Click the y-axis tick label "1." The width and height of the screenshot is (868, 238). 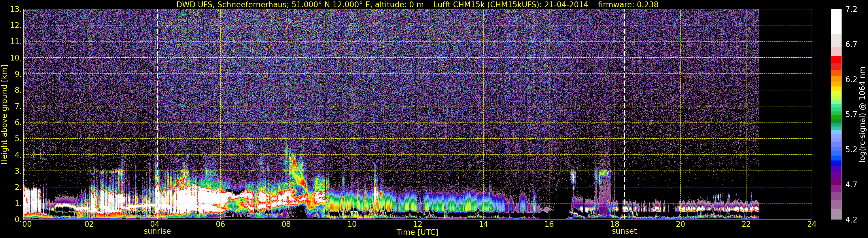[x=18, y=204]
